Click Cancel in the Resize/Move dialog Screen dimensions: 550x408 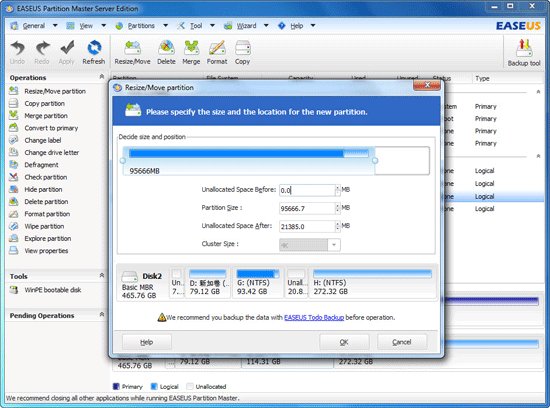click(402, 342)
